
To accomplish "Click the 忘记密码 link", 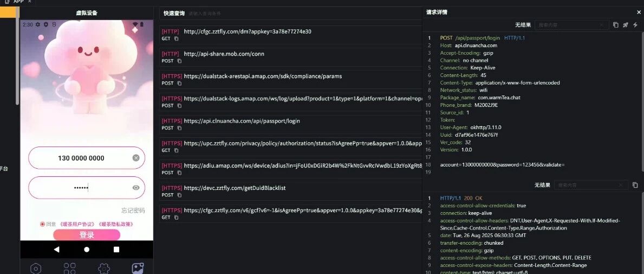I will (133, 210).
